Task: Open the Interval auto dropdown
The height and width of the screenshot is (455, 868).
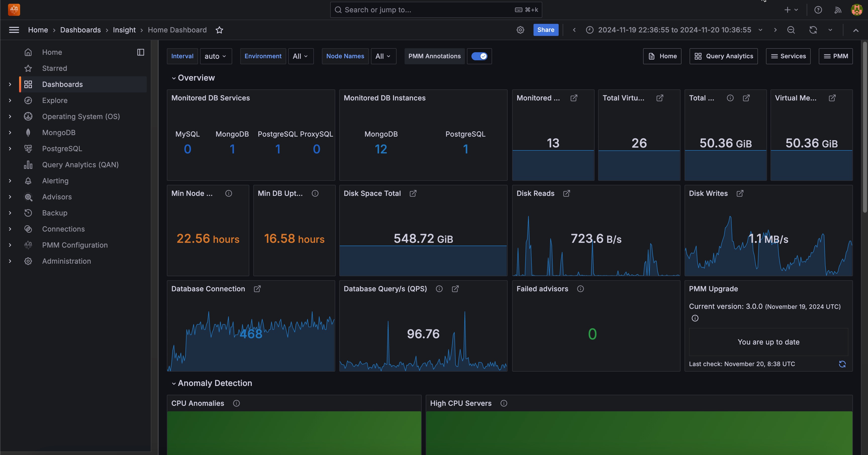Action: point(216,56)
